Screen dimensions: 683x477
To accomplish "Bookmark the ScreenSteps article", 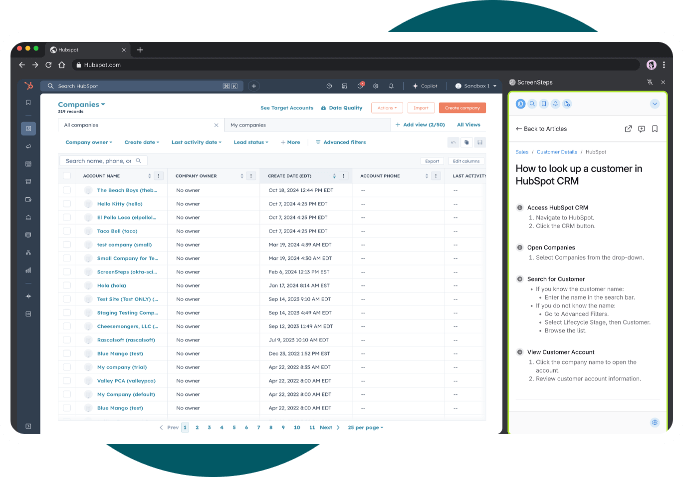I will 655,129.
